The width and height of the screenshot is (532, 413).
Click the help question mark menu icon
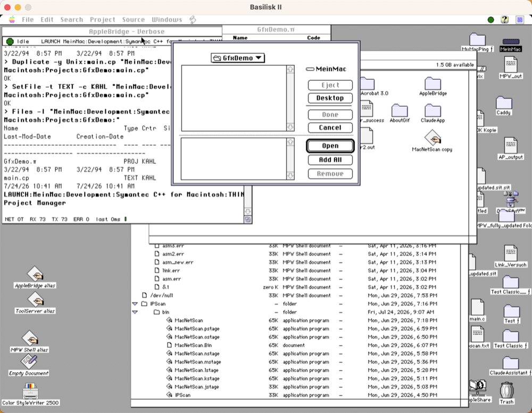coord(504,20)
